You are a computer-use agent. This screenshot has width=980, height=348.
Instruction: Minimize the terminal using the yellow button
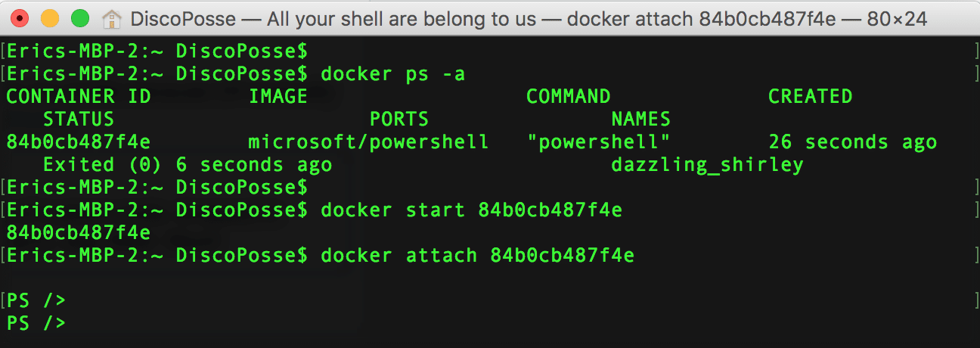pos(49,18)
